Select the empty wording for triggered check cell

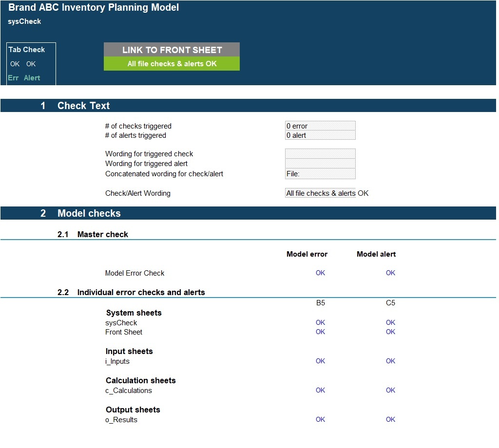(320, 154)
